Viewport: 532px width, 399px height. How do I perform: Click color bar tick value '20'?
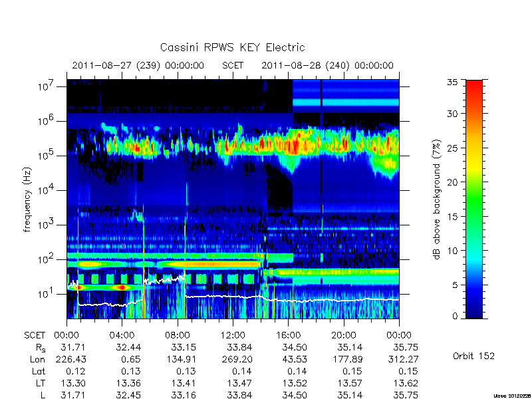(452, 182)
